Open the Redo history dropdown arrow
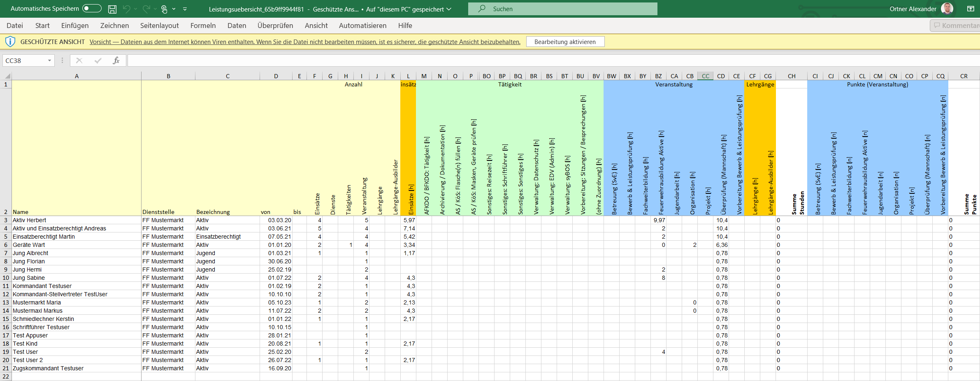 click(155, 9)
